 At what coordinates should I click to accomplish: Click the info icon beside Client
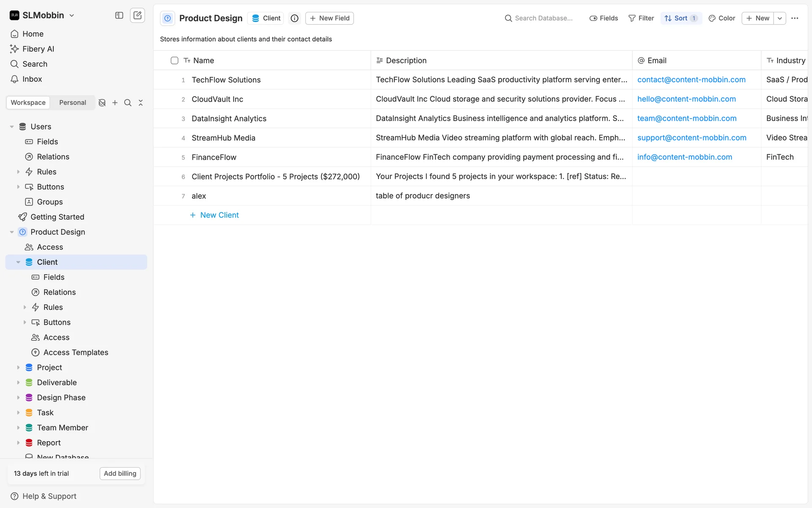tap(295, 18)
